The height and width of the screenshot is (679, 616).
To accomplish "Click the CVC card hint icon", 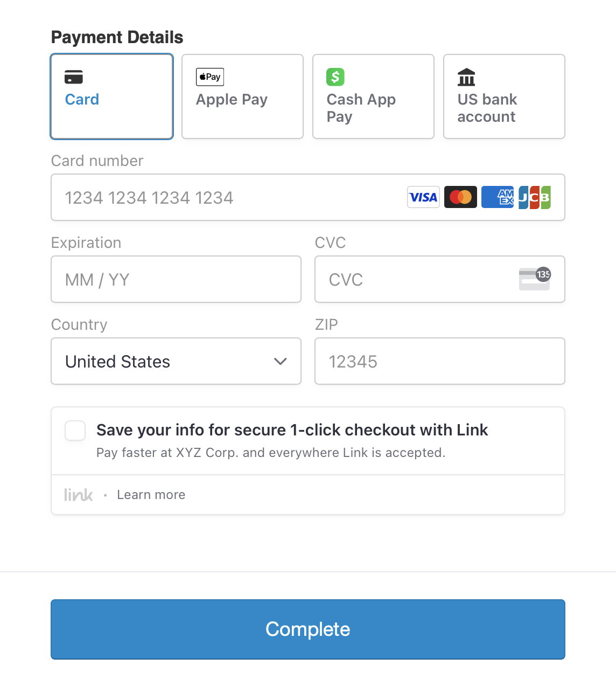I will coord(535,279).
